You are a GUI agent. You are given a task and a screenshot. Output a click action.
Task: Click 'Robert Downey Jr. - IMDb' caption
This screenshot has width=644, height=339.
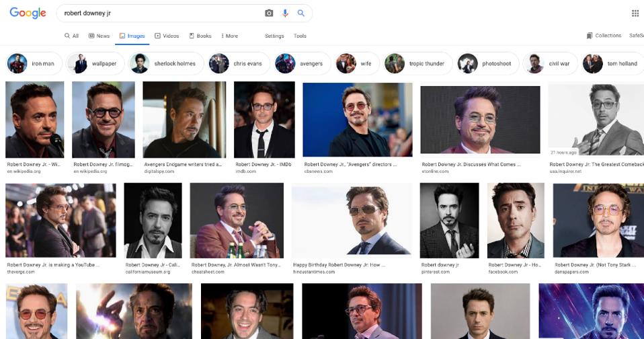(264, 164)
